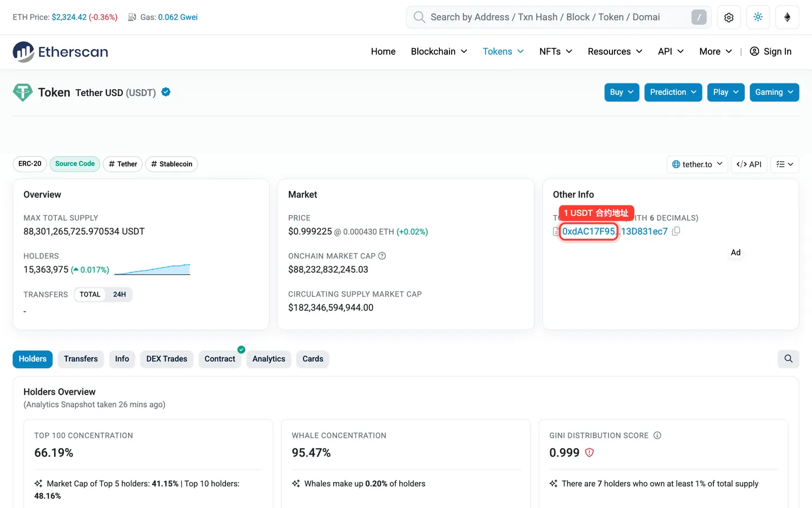
Task: Open the tether.to links dropdown
Action: pos(698,164)
